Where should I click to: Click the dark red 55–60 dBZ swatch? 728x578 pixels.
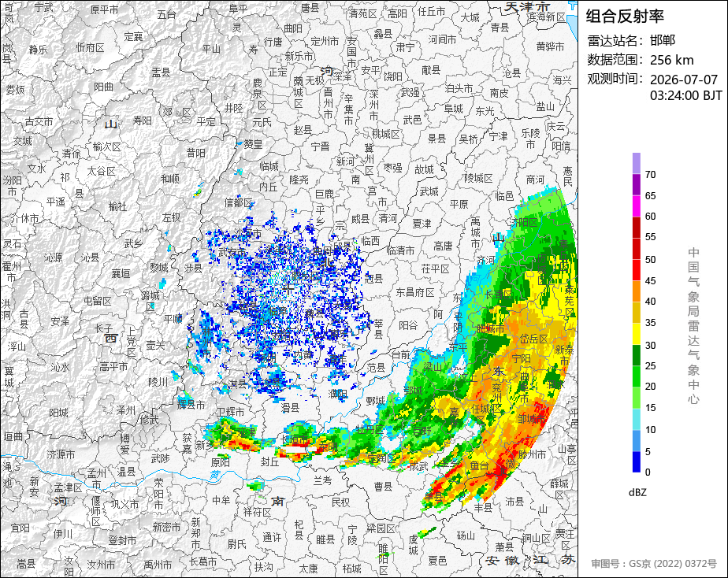pyautogui.click(x=636, y=228)
